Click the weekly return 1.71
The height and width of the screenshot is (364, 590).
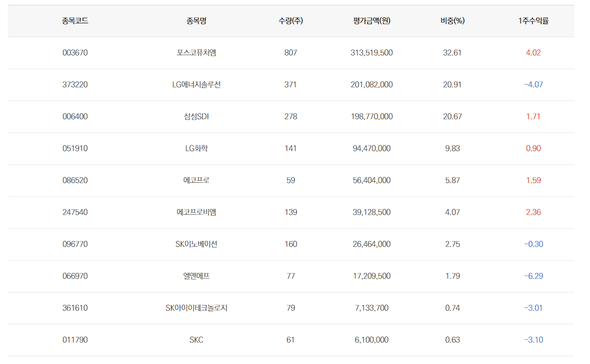(533, 116)
